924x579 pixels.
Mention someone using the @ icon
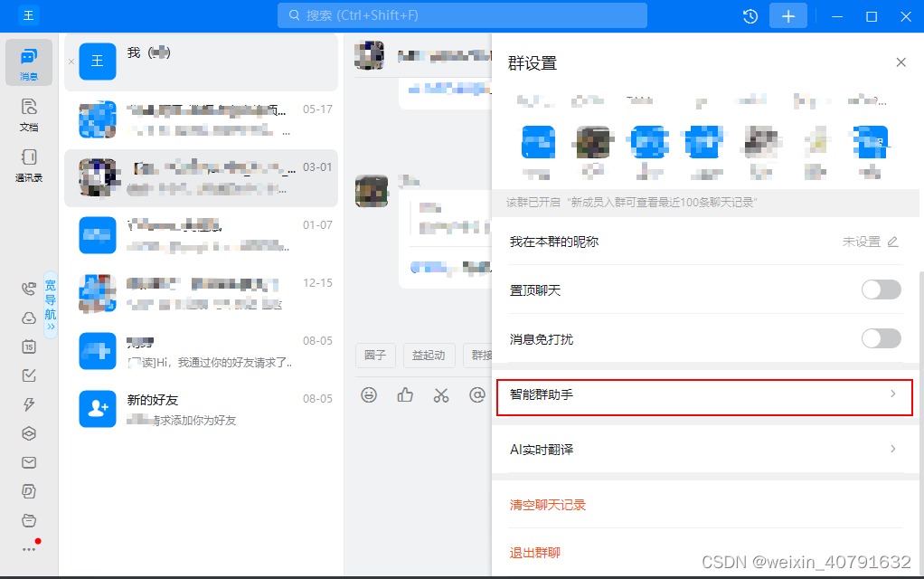[477, 395]
